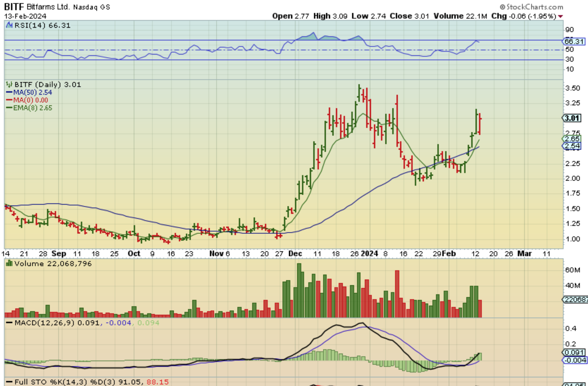588x386 pixels.
Task: Click the 2.54 MA axis price tag
Action: [572, 146]
